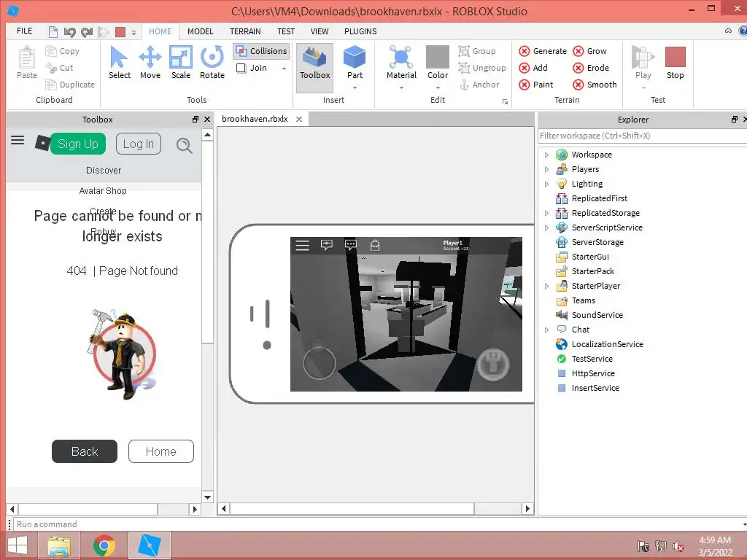Viewport: 747px width, 560px height.
Task: Click the Sign Up button
Action: point(77,144)
